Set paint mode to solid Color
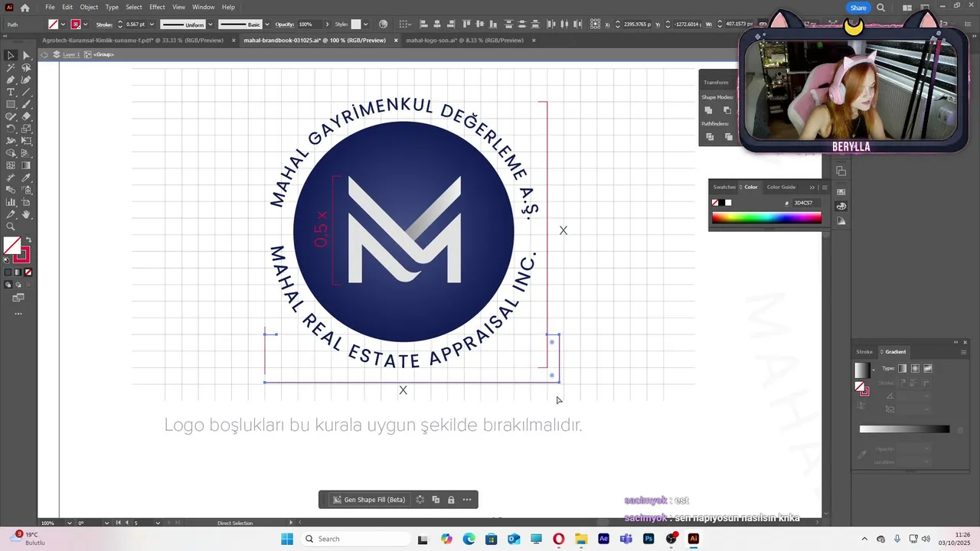This screenshot has width=980, height=551. tap(8, 272)
